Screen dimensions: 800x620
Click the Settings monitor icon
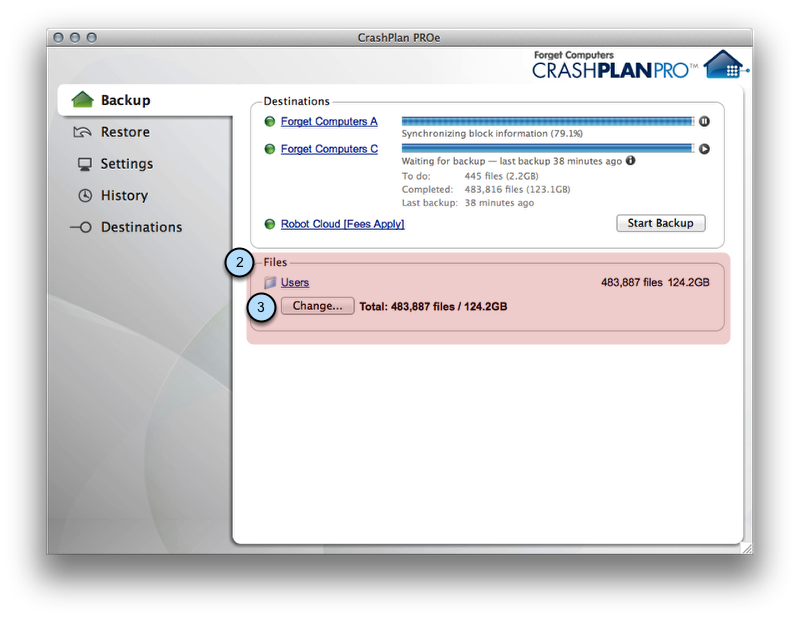pos(84,164)
